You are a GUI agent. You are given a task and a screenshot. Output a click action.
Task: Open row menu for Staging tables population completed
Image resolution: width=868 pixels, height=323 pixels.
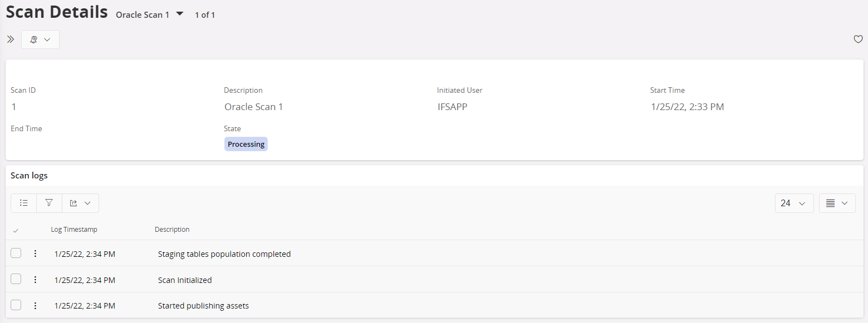point(35,254)
